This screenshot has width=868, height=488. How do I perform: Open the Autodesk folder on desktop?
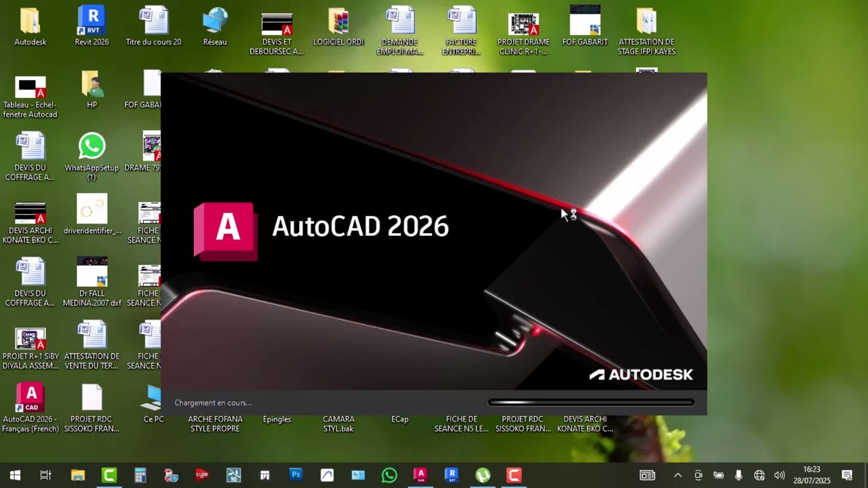point(31,26)
